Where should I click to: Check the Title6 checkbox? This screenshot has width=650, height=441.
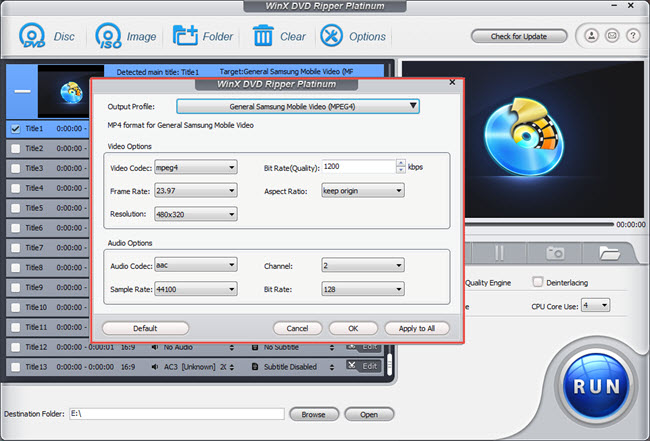(15, 228)
